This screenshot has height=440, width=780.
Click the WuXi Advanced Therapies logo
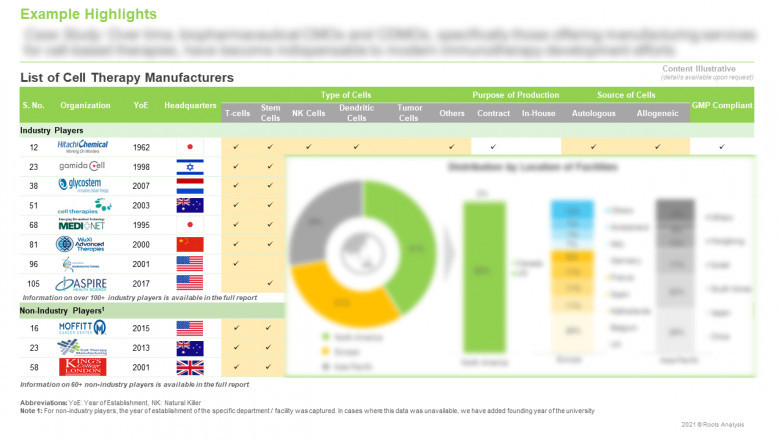[x=80, y=244]
